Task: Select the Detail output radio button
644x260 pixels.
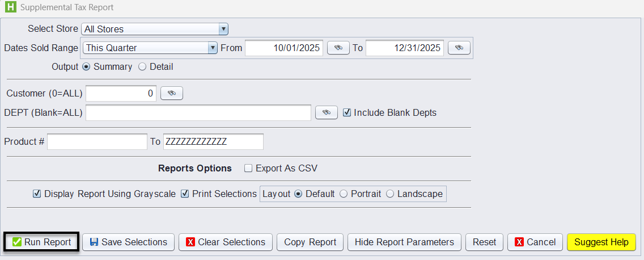Action: (x=142, y=67)
